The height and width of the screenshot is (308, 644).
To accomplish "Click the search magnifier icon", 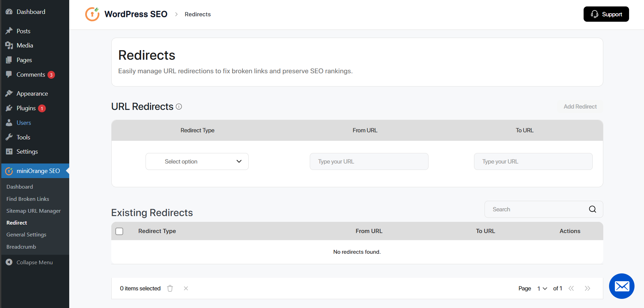I will tap(592, 209).
